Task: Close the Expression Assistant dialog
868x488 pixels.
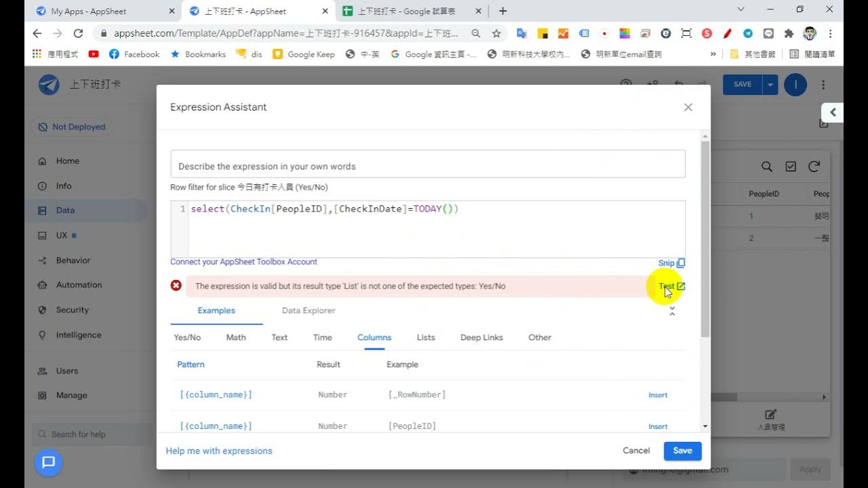Action: pos(688,107)
